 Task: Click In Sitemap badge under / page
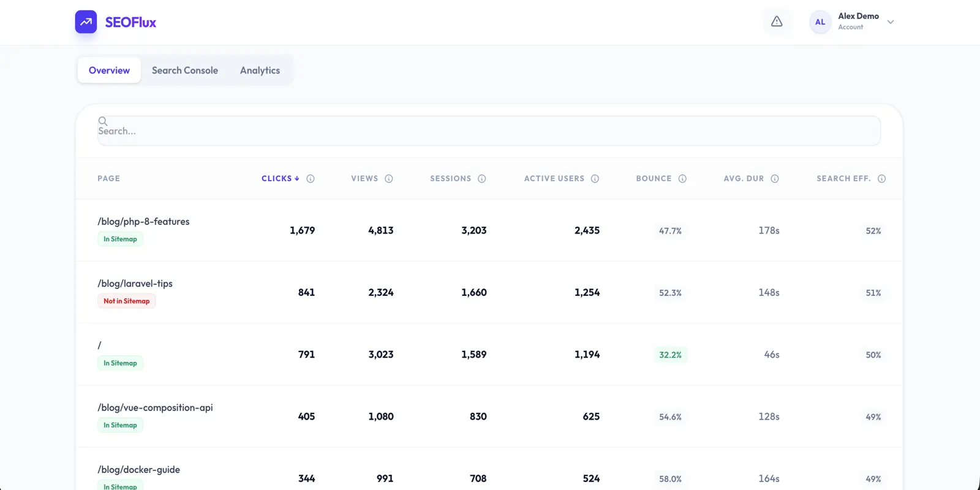click(120, 363)
